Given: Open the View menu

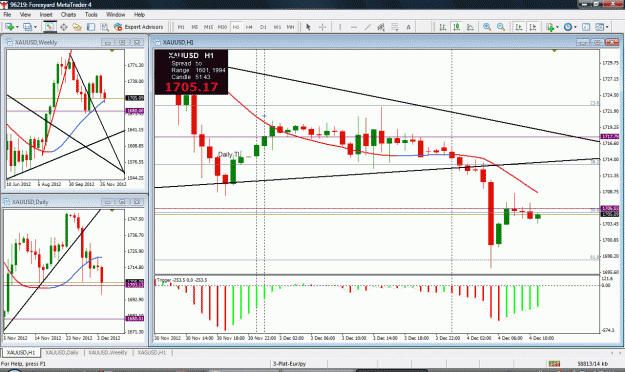Looking at the screenshot, I should (25, 14).
